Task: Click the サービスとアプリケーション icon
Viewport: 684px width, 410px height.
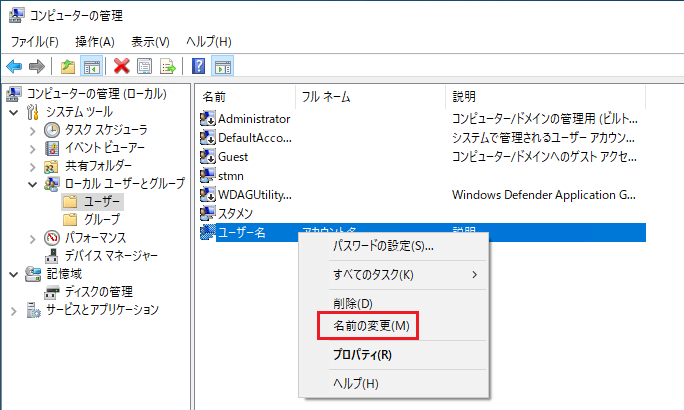Action: 33,310
